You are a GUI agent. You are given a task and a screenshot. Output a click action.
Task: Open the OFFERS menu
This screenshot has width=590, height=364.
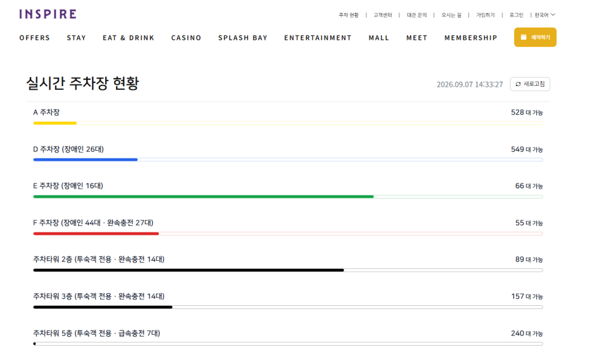pyautogui.click(x=35, y=38)
